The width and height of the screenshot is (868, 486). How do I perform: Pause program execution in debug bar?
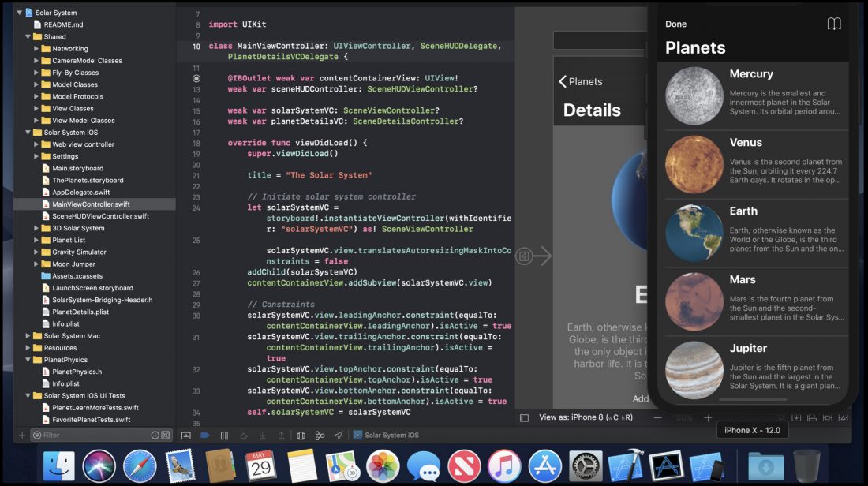[x=224, y=436]
